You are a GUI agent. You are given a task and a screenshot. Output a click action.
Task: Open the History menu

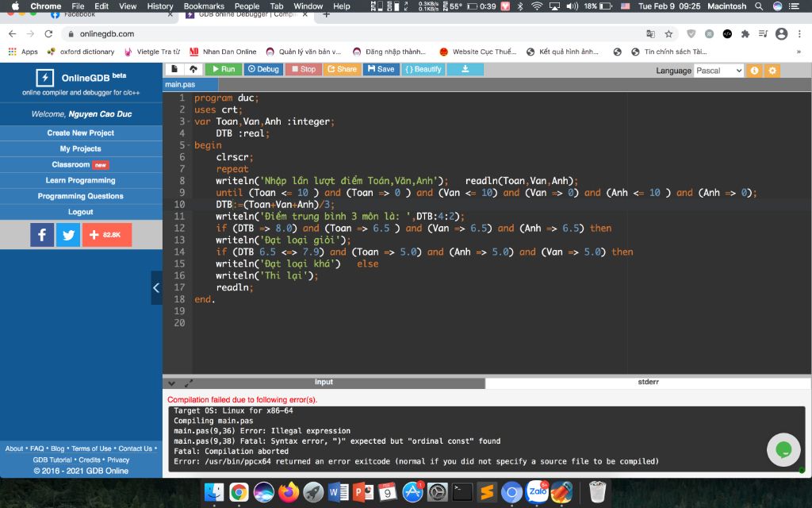point(160,6)
